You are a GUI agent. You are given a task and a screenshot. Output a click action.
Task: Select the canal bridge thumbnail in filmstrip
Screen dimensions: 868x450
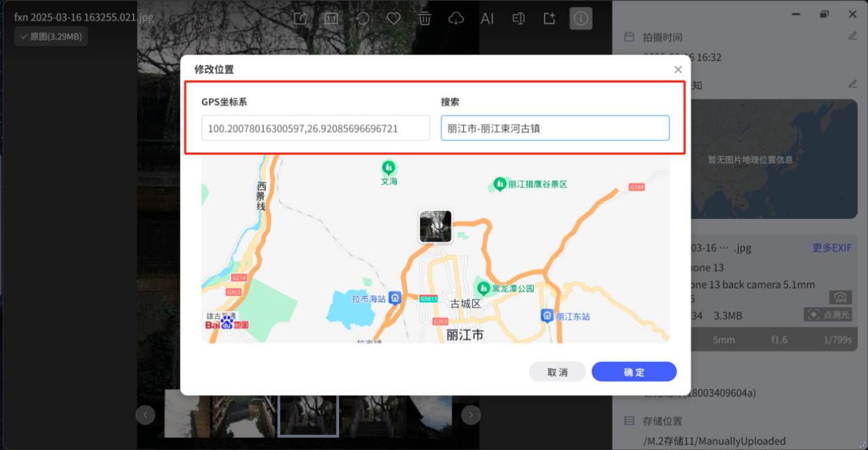(244, 416)
